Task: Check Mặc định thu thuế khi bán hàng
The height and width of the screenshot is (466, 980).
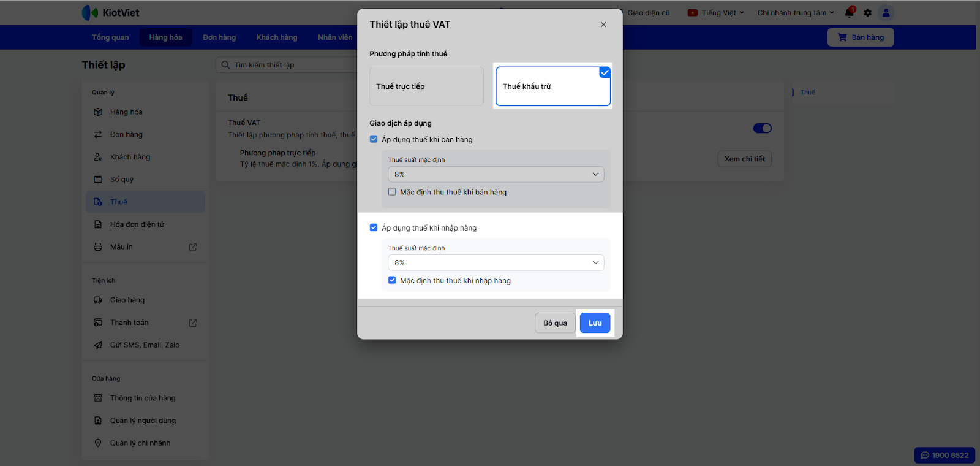Action: coord(392,192)
